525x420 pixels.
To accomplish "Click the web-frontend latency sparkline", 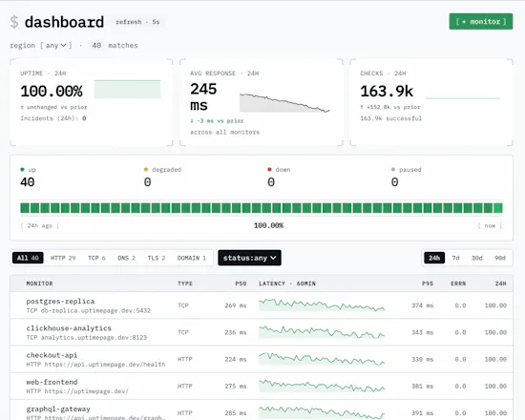I will click(x=322, y=386).
